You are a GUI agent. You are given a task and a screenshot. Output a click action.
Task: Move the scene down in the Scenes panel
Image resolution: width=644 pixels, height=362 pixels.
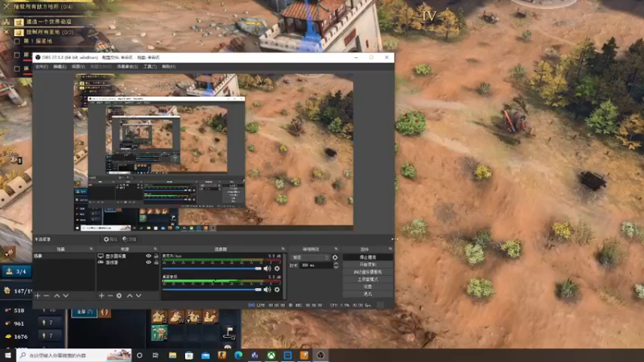(x=66, y=295)
